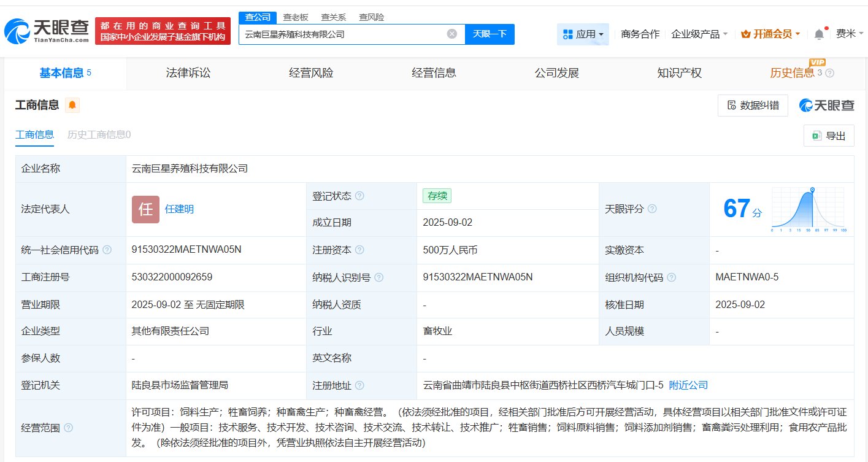Click help icon next to 登记状态
Image resolution: width=868 pixels, height=462 pixels.
[359, 196]
